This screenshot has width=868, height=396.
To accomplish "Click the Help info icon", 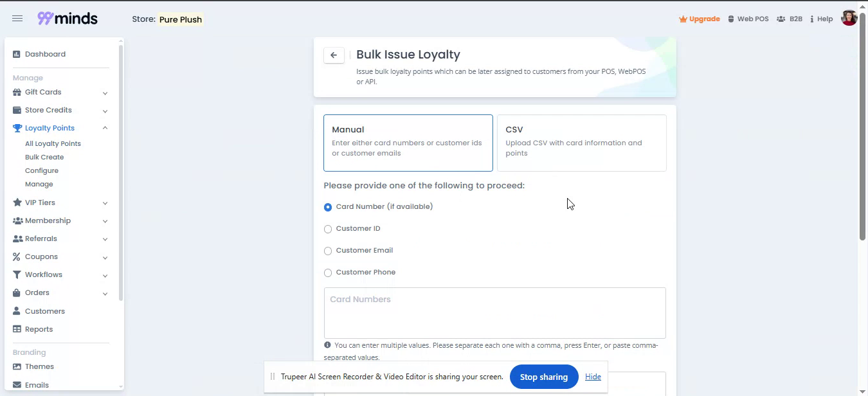I will click(x=812, y=19).
